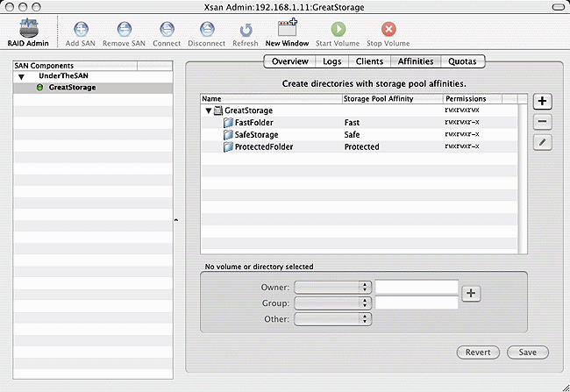Image resolution: width=570 pixels, height=392 pixels.
Task: Add a new affinity directory with plus button
Action: pyautogui.click(x=542, y=101)
